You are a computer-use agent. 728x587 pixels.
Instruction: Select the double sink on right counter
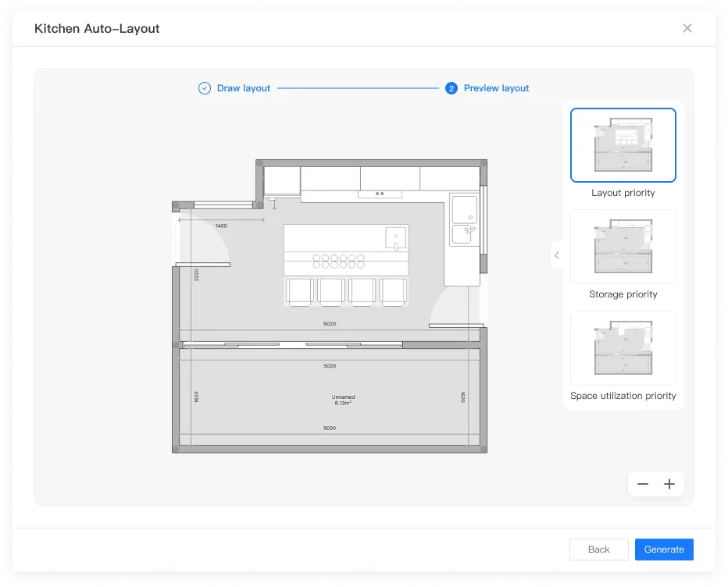click(x=464, y=219)
